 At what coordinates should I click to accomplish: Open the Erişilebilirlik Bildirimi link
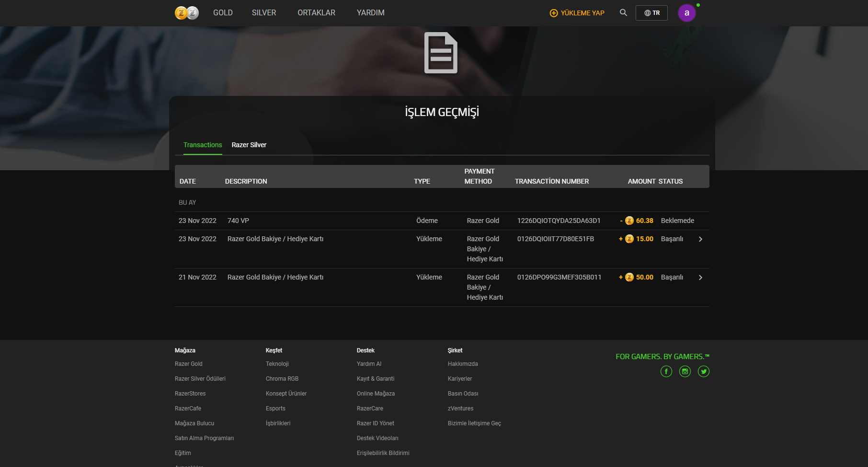point(383,453)
